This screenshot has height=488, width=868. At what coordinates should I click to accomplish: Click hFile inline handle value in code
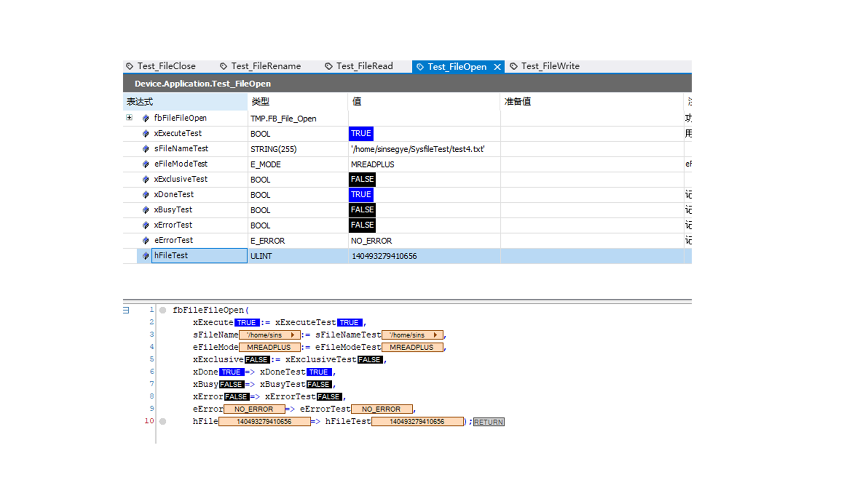pyautogui.click(x=264, y=422)
